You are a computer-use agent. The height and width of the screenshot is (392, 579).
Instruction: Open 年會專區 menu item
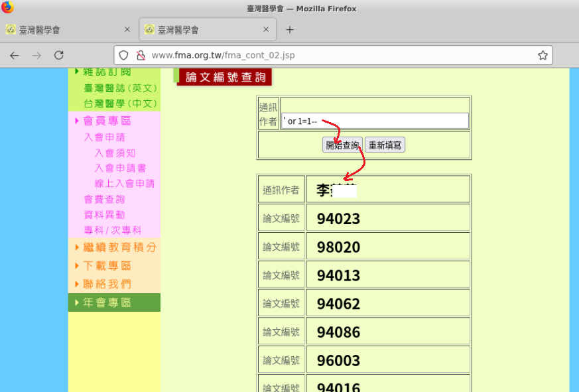click(107, 302)
